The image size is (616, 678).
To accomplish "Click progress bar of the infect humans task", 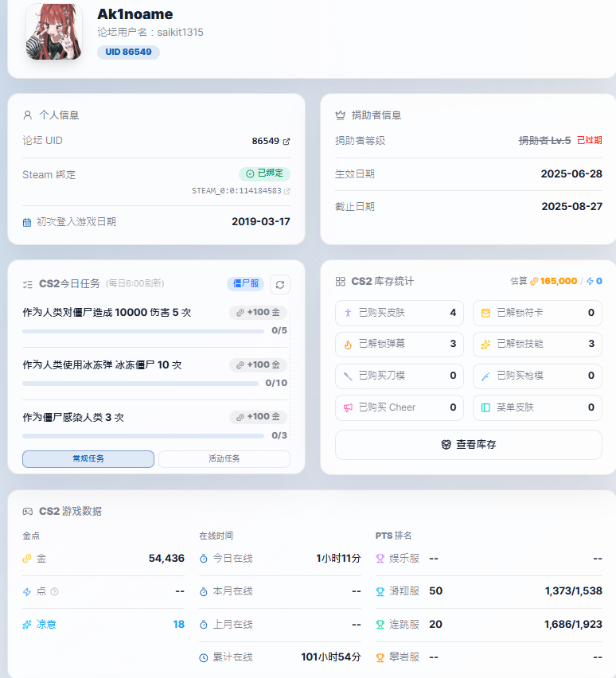I will click(x=143, y=436).
